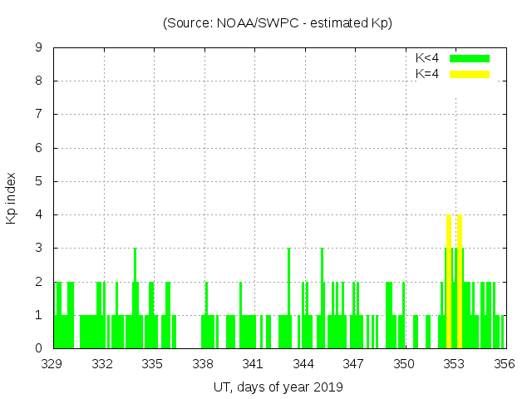Screen dimensions: 532x399
Task: Select the x-axis tick label 344
Action: pos(303,364)
